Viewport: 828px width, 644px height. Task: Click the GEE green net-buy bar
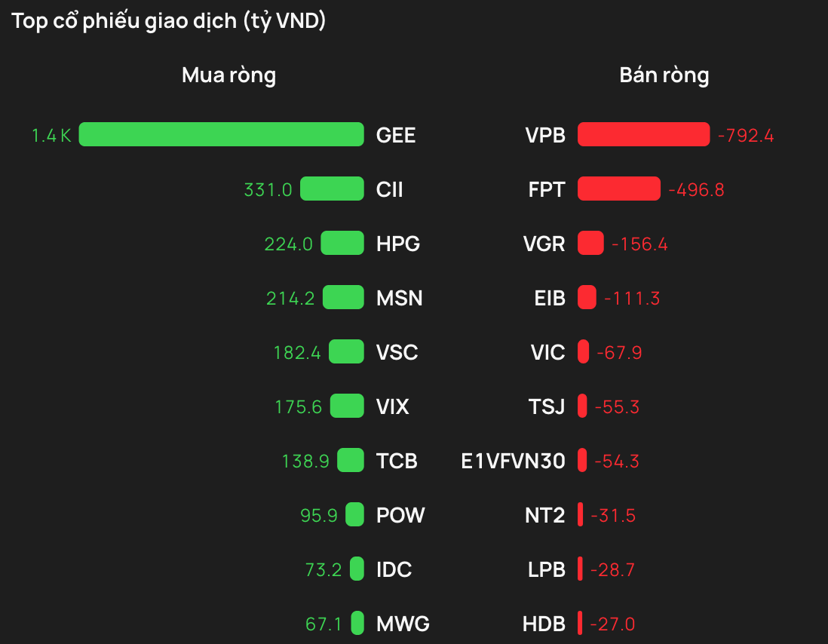[221, 134]
